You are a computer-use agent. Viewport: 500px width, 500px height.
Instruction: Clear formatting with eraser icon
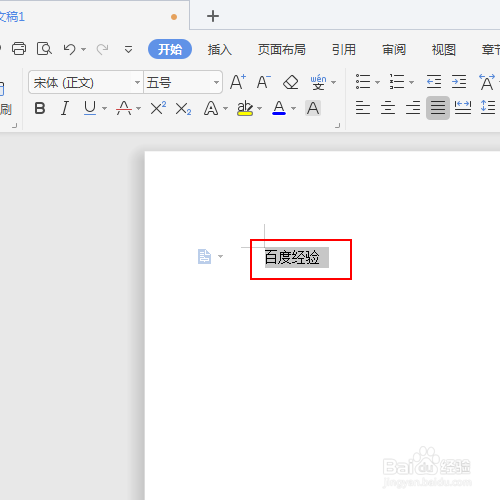pos(290,82)
